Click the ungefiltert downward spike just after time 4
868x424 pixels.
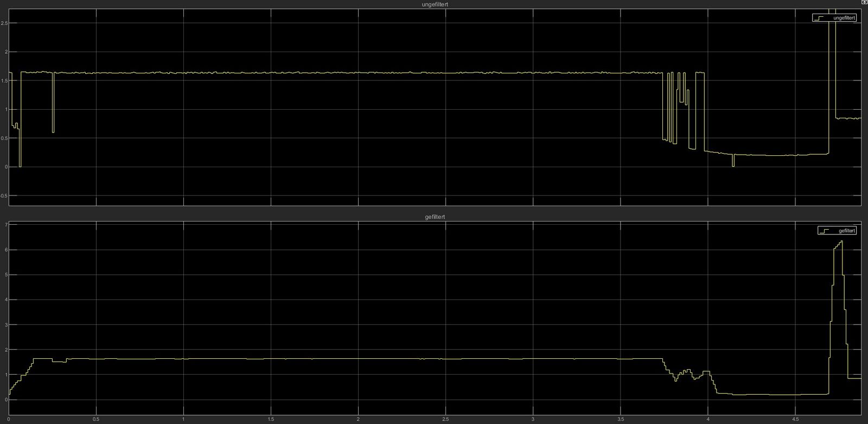733,164
